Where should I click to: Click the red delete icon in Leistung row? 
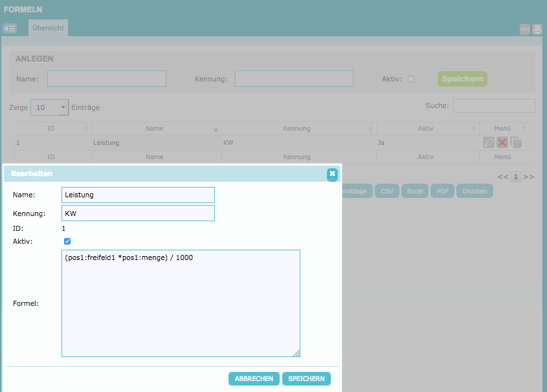point(502,142)
